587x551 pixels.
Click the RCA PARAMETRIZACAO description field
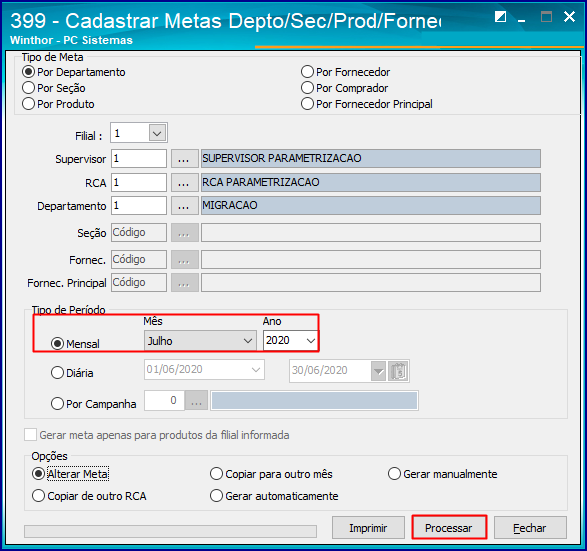tap(371, 183)
